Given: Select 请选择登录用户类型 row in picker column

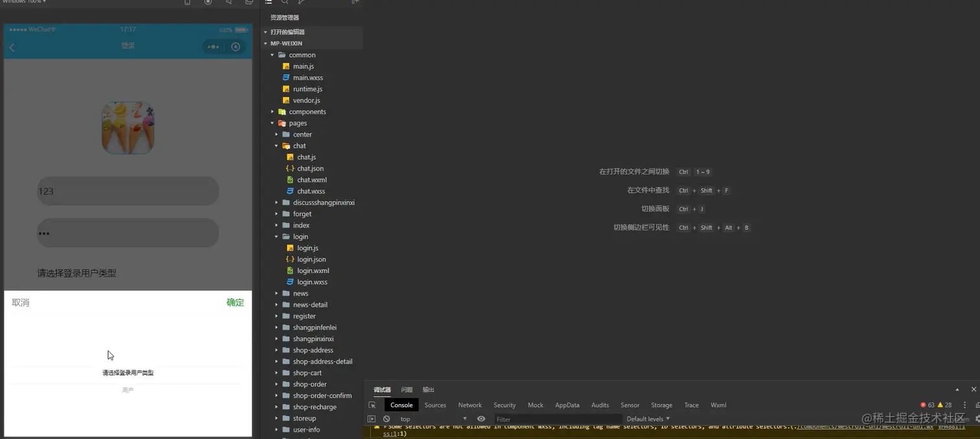Looking at the screenshot, I should point(128,373).
